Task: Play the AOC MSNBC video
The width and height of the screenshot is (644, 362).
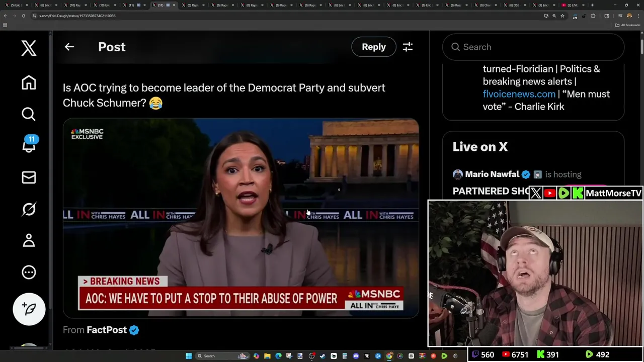Action: coord(240,218)
